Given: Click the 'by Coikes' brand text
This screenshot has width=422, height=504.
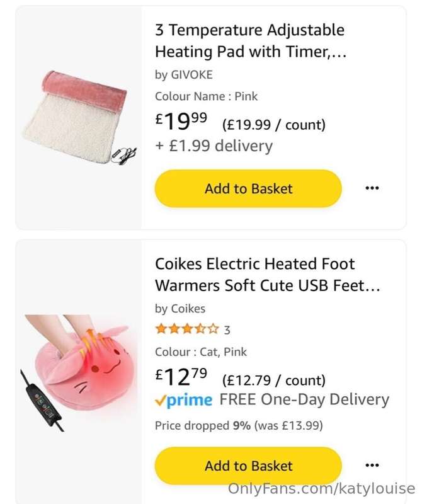Looking at the screenshot, I should 180,309.
